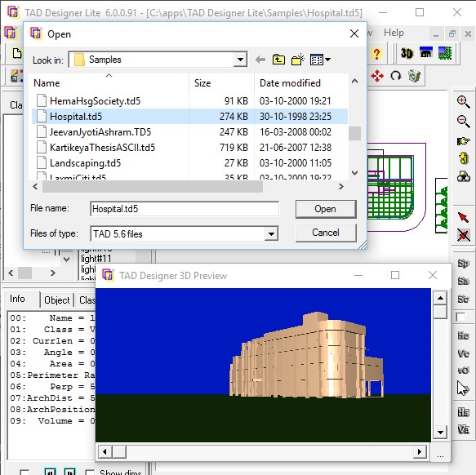Open the Files of type dropdown
The height and width of the screenshot is (475, 476).
click(x=271, y=234)
